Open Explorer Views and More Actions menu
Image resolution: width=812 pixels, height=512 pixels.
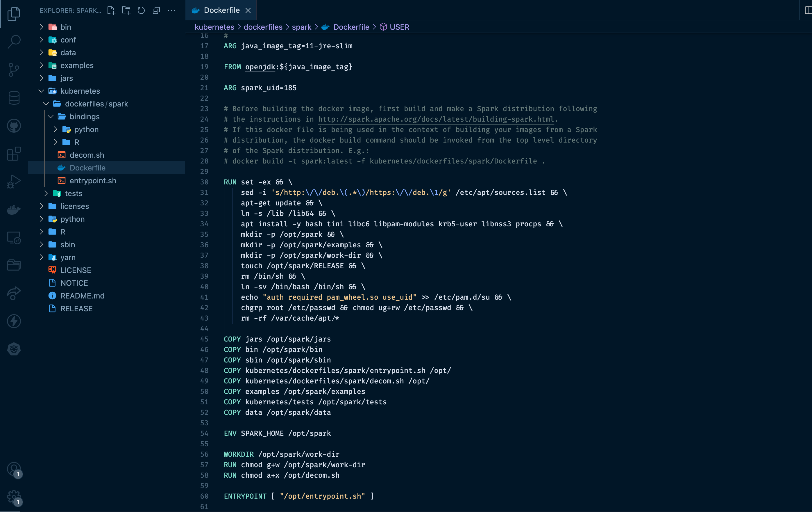[x=172, y=10]
